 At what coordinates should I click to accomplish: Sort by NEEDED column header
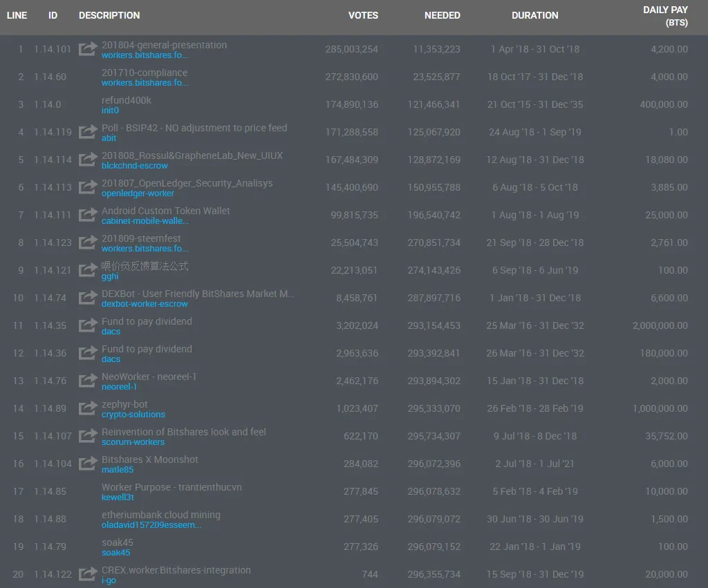pos(442,15)
